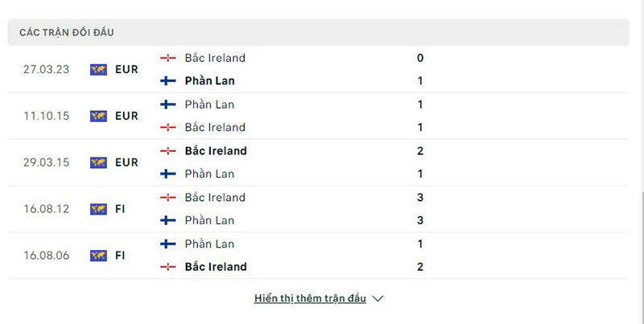644x324 pixels.
Task: Click the EUR label in the 11.10.15 row
Action: pyautogui.click(x=126, y=116)
